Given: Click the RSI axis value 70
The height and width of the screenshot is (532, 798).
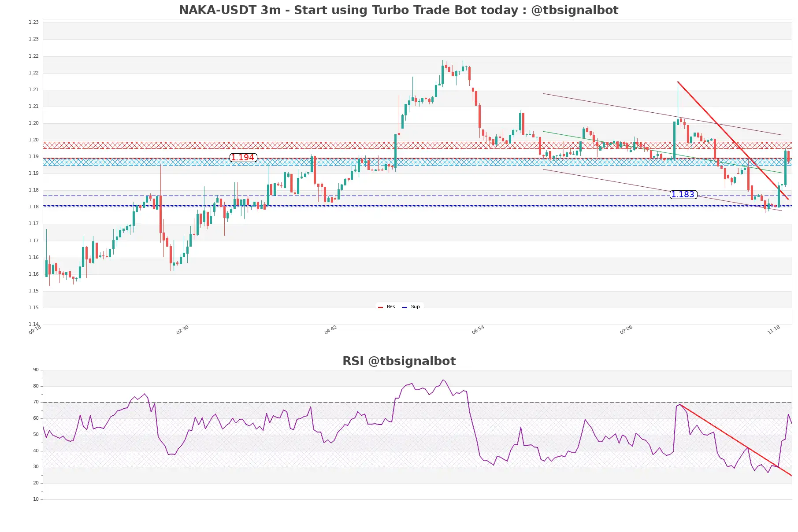Looking at the screenshot, I should pos(36,402).
